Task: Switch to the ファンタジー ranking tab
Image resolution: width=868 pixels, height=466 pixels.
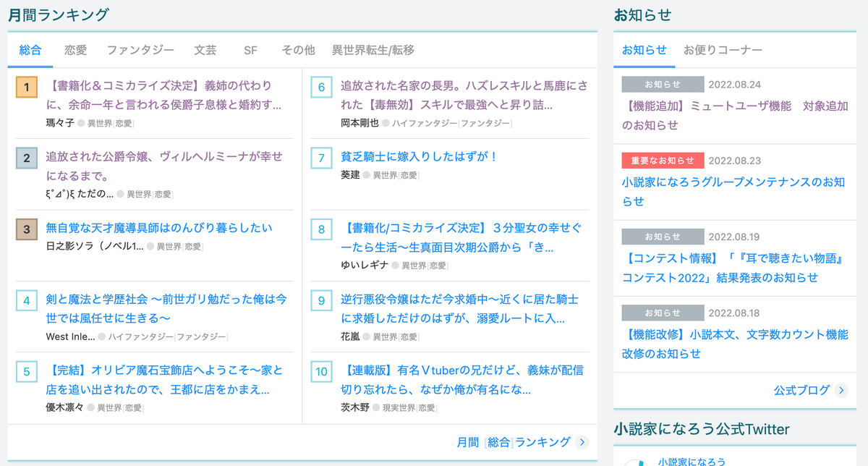Action: pyautogui.click(x=140, y=50)
